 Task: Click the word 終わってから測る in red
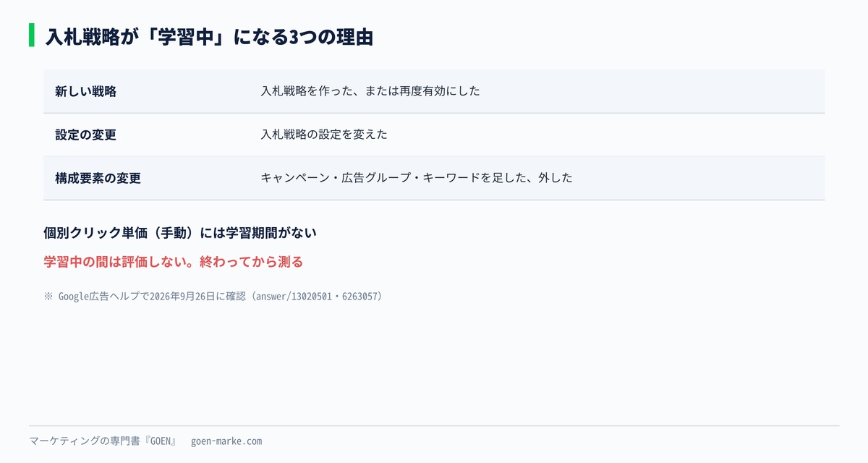pyautogui.click(x=251, y=262)
